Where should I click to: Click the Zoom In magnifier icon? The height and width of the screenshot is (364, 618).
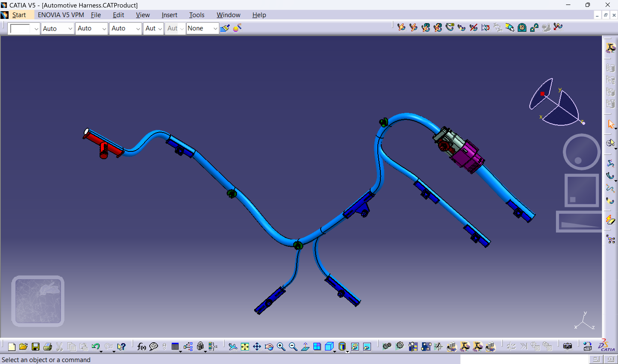[281, 347]
